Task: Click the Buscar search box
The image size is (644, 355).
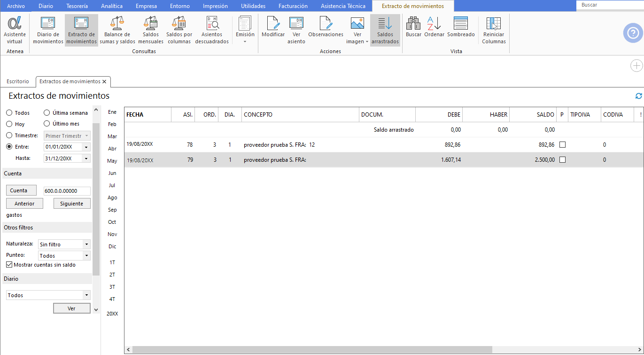Action: pyautogui.click(x=610, y=5)
